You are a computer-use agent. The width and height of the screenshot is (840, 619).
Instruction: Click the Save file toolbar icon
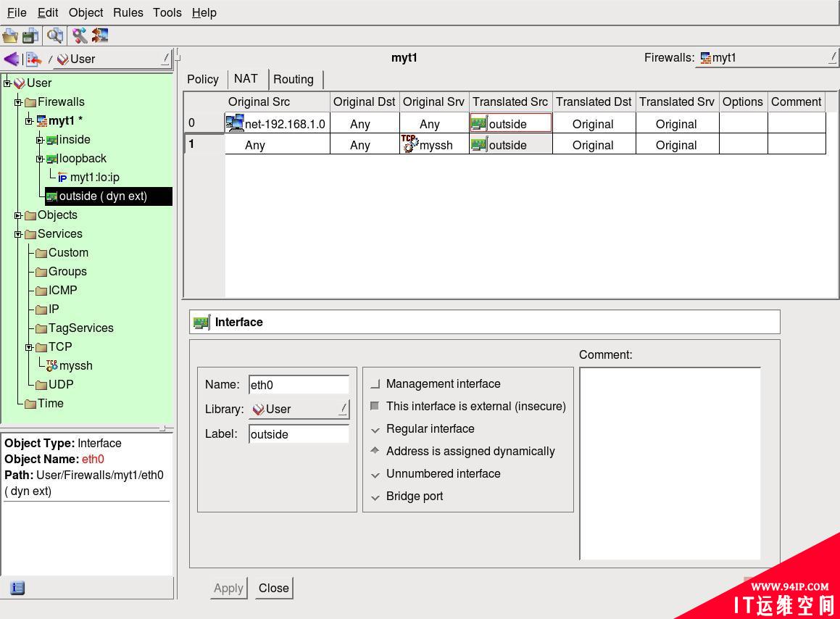tap(30, 36)
